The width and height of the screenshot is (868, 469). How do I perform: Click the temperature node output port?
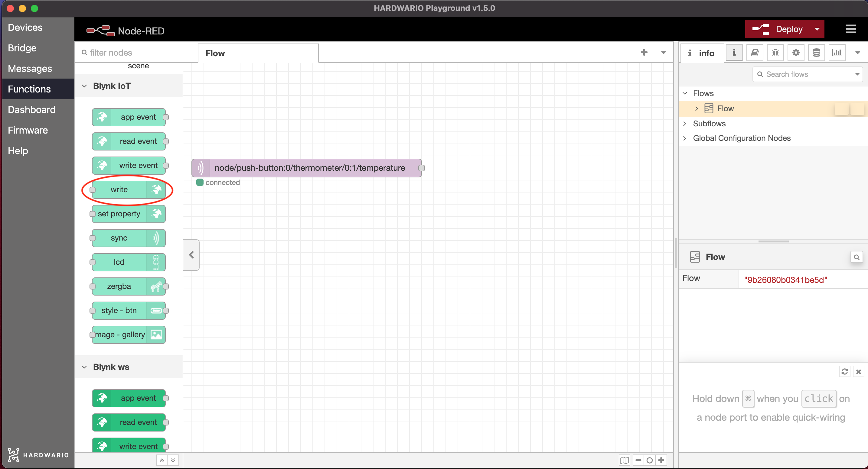pyautogui.click(x=422, y=168)
